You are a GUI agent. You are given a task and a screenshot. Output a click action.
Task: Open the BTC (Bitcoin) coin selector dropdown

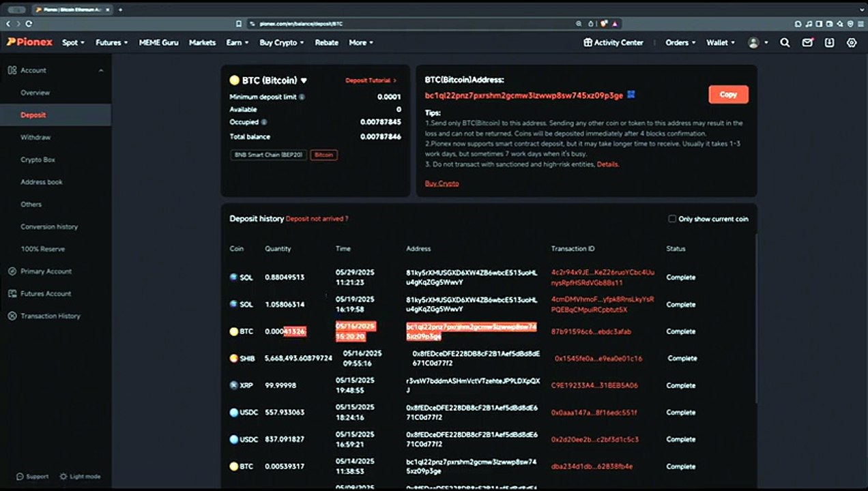(x=268, y=80)
